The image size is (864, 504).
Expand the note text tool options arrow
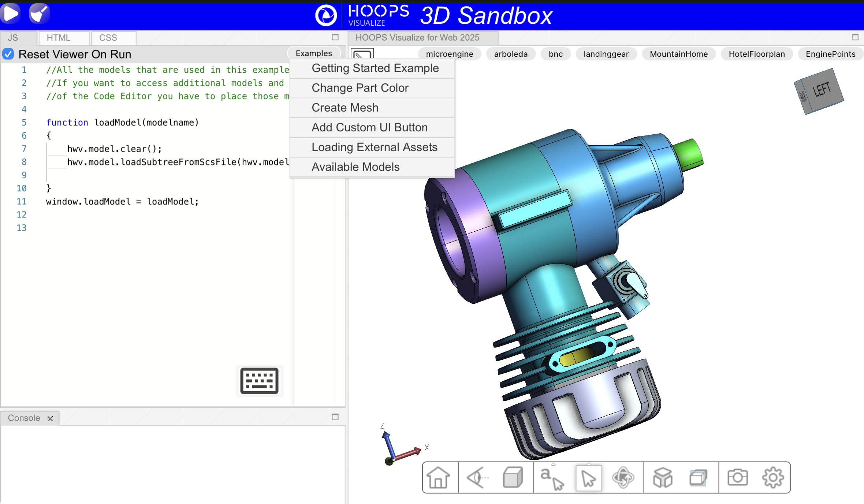click(x=554, y=464)
